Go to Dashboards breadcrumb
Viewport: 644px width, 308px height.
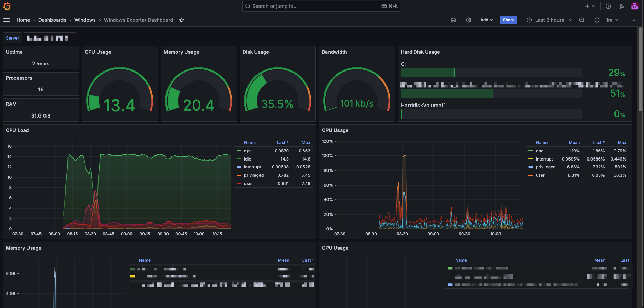point(52,20)
